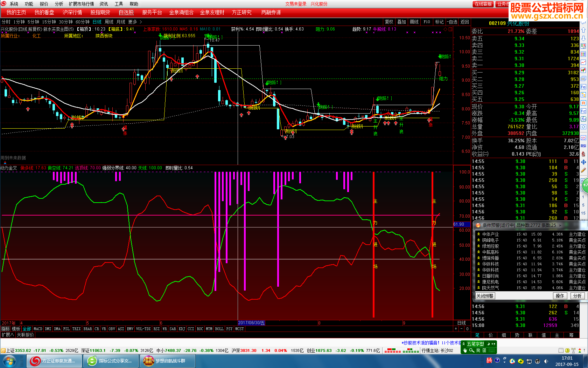Open the Windows Start button
This screenshot has height=368, width=588.
click(9, 361)
